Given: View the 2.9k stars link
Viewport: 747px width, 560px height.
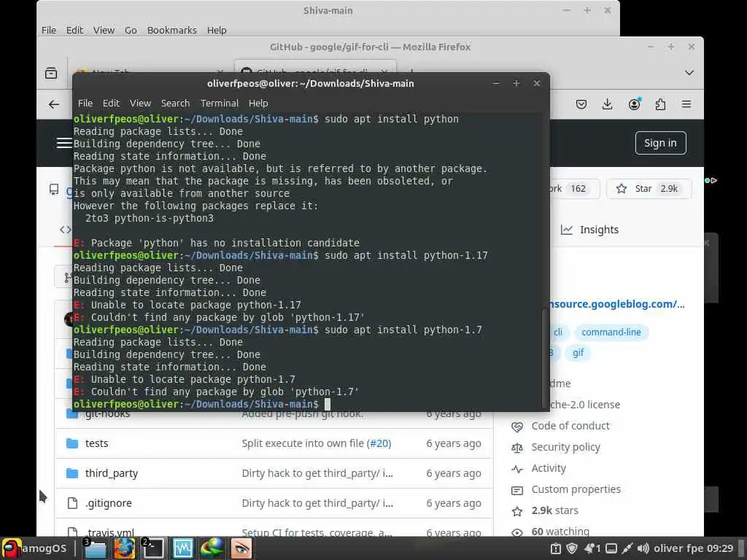Looking at the screenshot, I should pos(554,510).
